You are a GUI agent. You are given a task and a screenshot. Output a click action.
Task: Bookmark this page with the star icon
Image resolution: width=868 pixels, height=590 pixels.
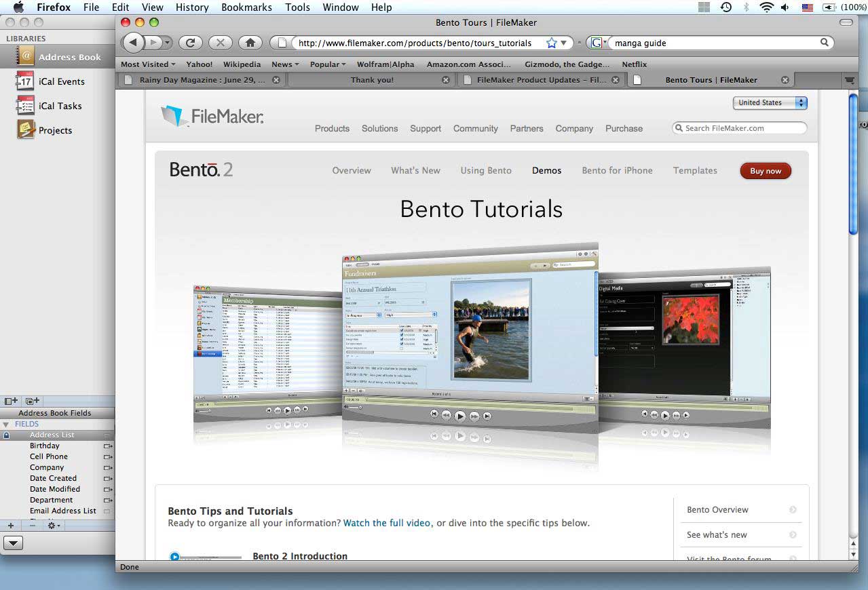tap(551, 43)
